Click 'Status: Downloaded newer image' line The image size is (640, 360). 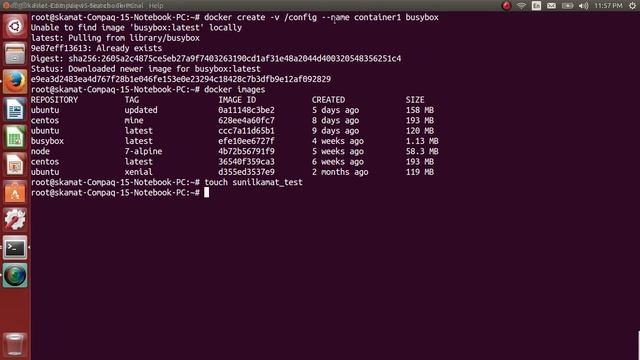coord(146,69)
